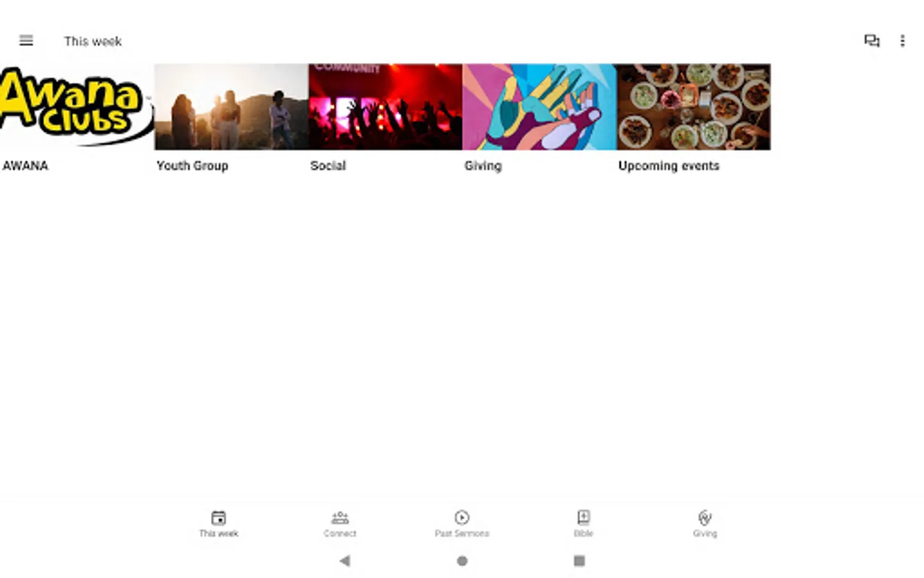
Task: Tap the Android back button
Action: [345, 561]
